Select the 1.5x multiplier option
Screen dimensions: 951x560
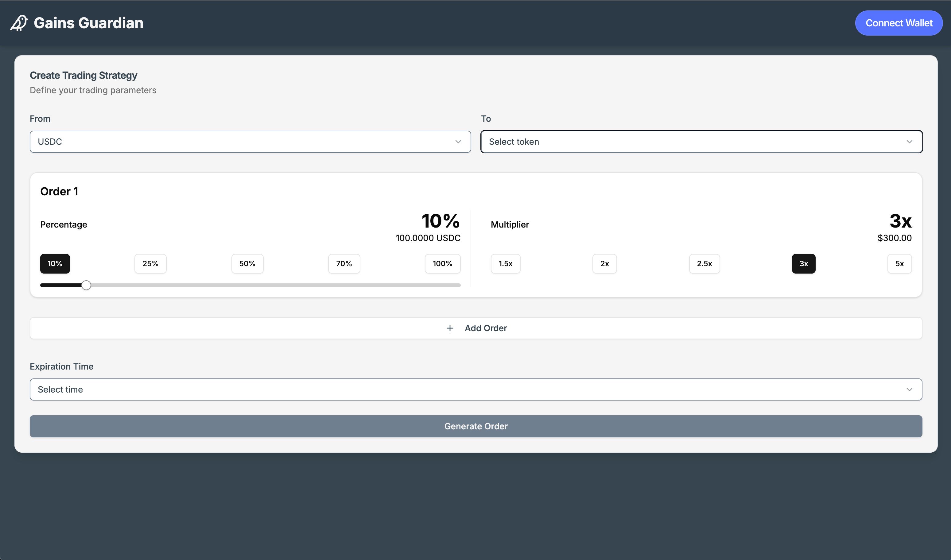pyautogui.click(x=506, y=263)
